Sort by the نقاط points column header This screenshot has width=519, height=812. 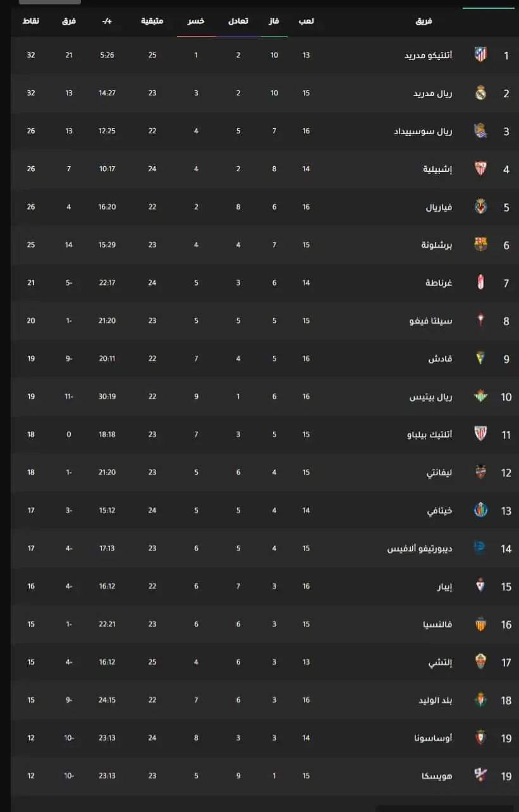31,21
